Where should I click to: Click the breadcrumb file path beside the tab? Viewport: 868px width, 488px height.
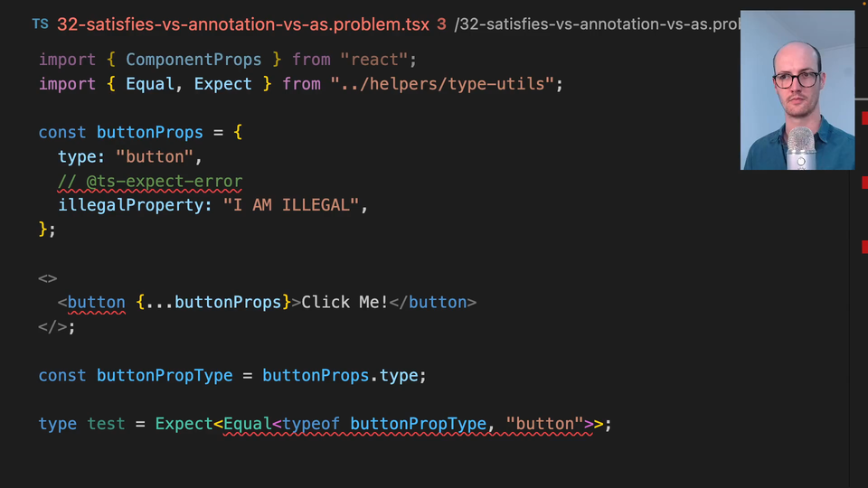pos(597,24)
